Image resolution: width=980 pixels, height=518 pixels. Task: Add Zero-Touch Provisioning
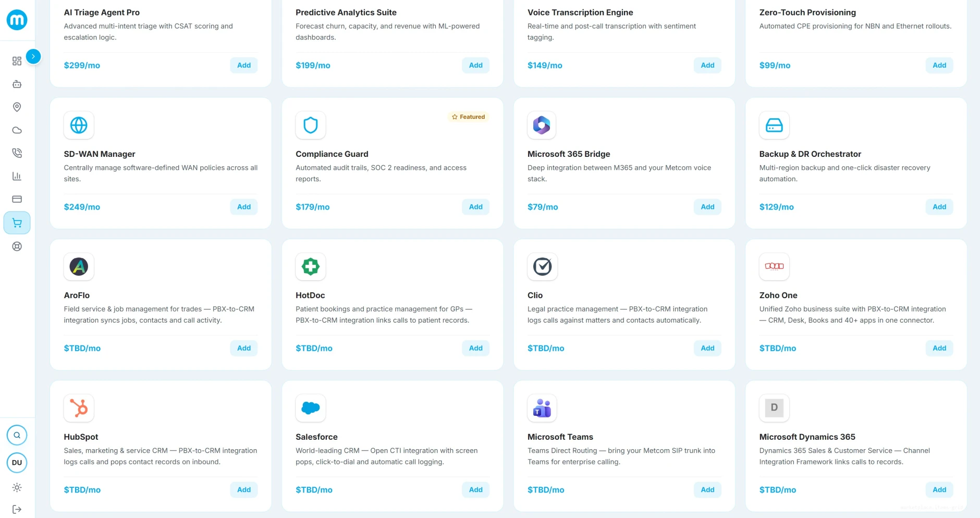click(x=939, y=65)
